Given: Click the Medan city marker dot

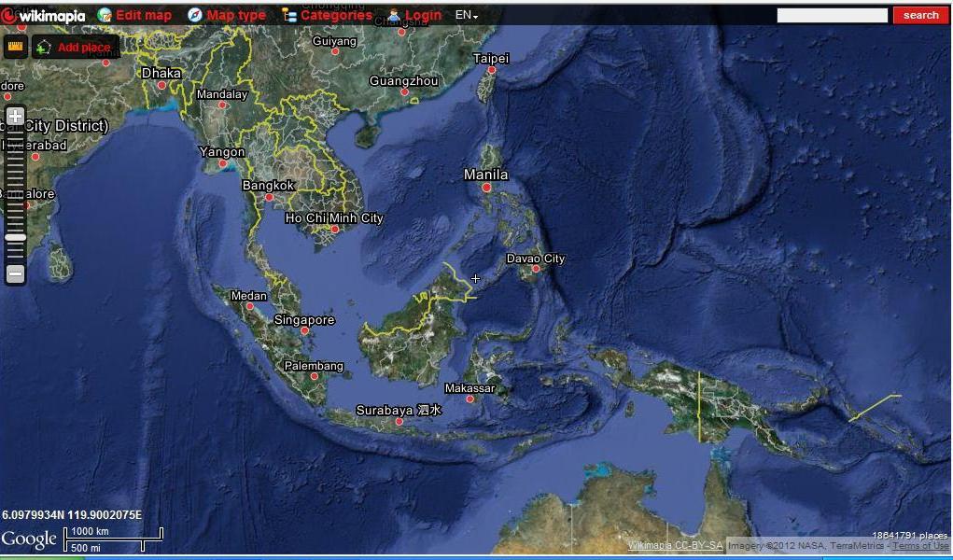Looking at the screenshot, I should click(250, 306).
